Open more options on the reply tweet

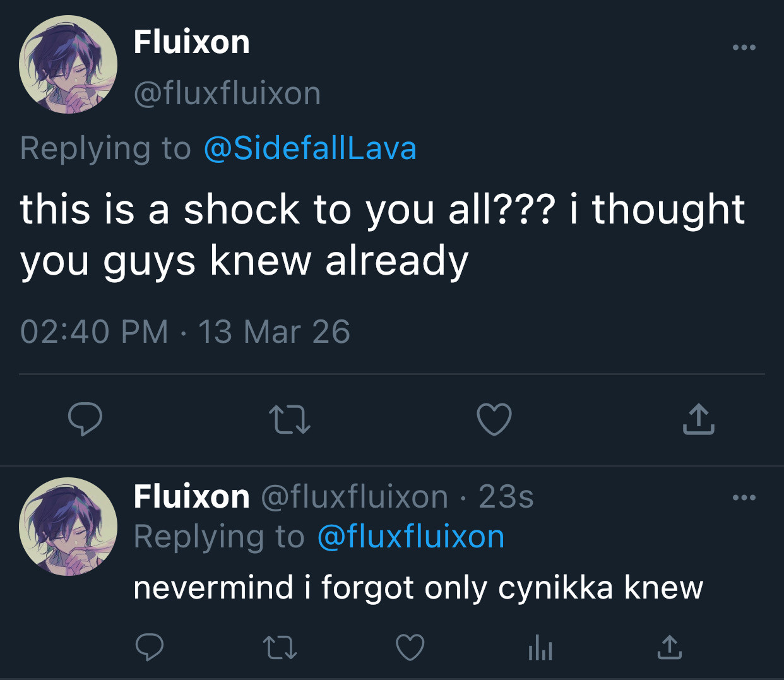(744, 498)
